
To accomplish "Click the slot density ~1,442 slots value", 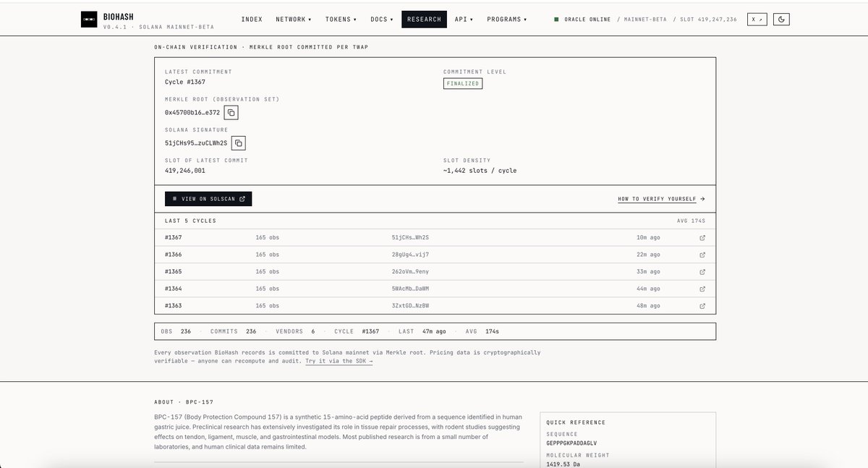I will pos(480,171).
